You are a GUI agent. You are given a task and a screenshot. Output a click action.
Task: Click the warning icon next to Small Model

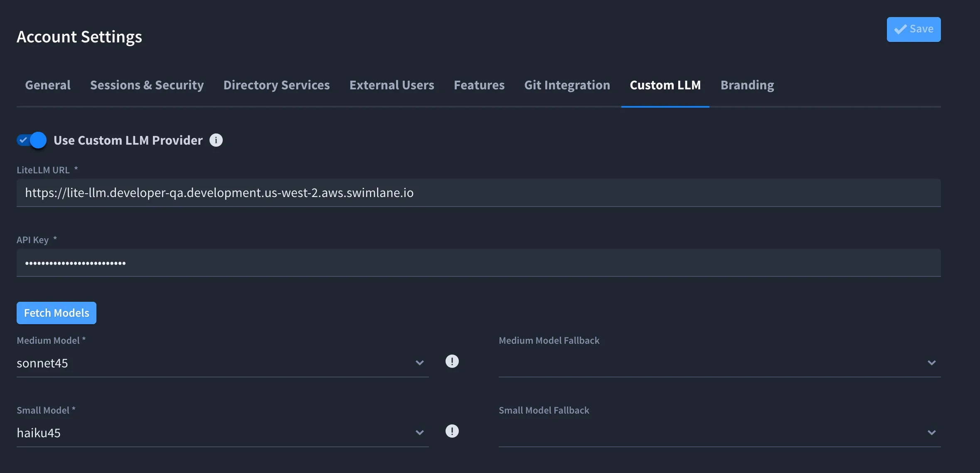(452, 431)
